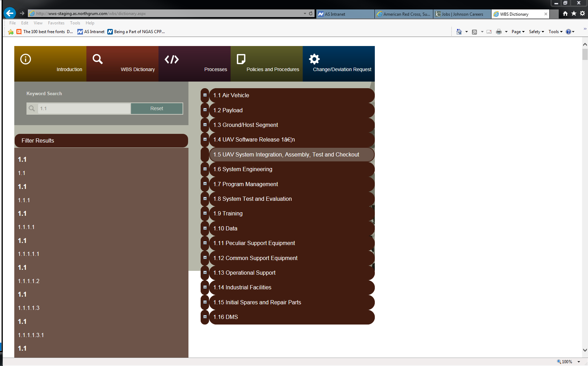Click the Policies and Procedures note icon
588x366 pixels.
pyautogui.click(x=241, y=59)
